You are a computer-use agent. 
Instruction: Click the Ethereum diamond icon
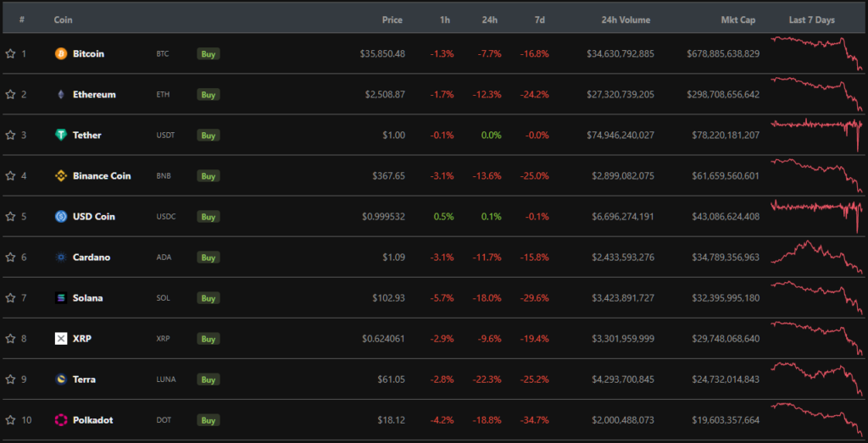click(x=60, y=95)
